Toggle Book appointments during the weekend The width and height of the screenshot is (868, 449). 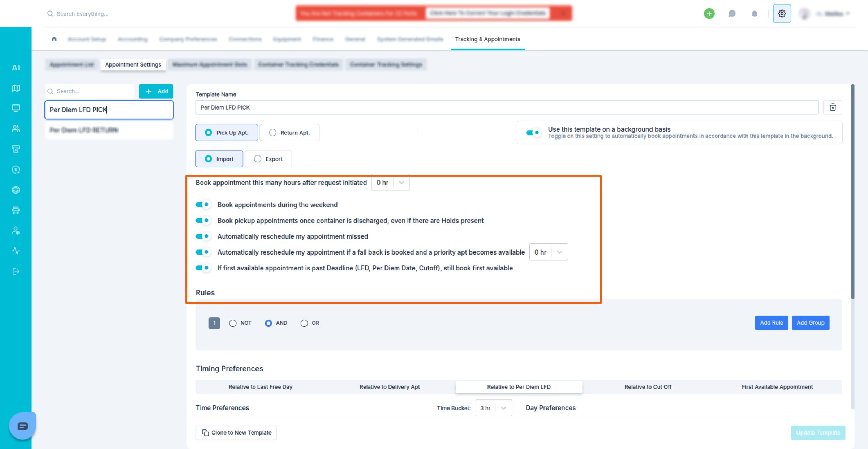click(x=203, y=205)
